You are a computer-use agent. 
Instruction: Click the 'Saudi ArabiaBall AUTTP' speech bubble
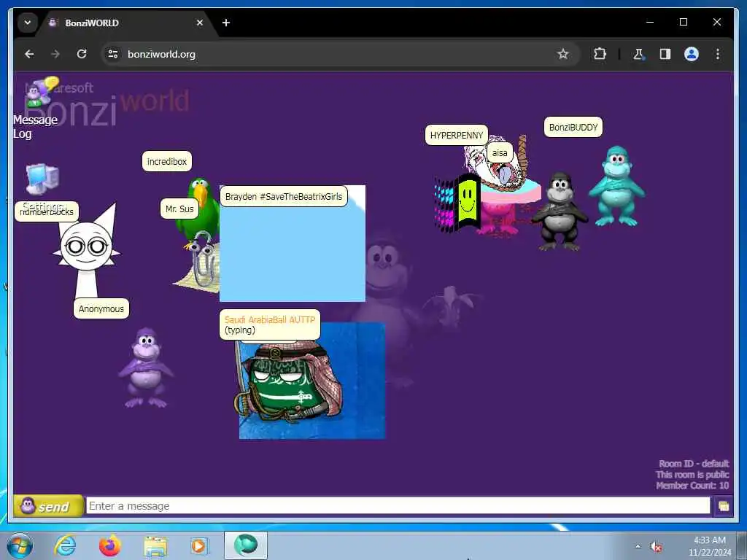(270, 324)
